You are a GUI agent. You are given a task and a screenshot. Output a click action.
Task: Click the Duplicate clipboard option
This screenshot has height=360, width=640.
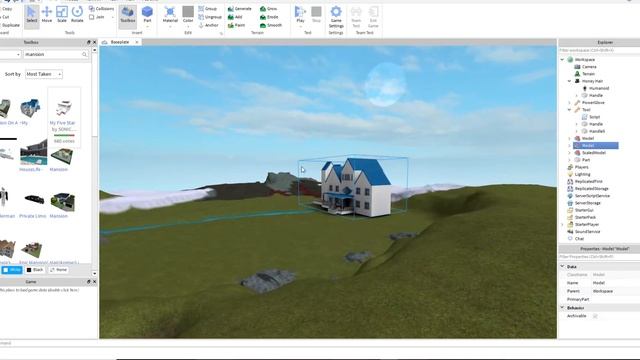point(10,25)
